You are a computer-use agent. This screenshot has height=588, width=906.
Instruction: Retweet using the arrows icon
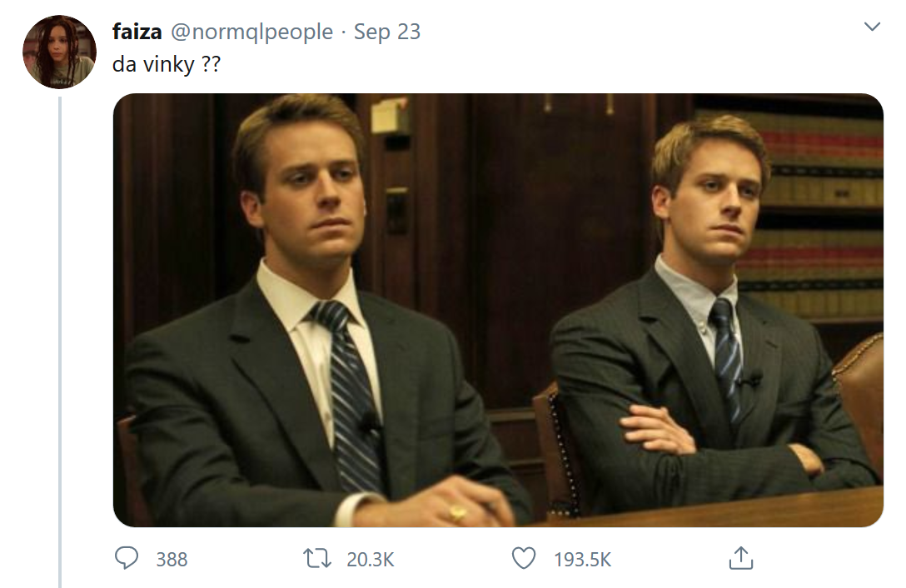(x=316, y=559)
